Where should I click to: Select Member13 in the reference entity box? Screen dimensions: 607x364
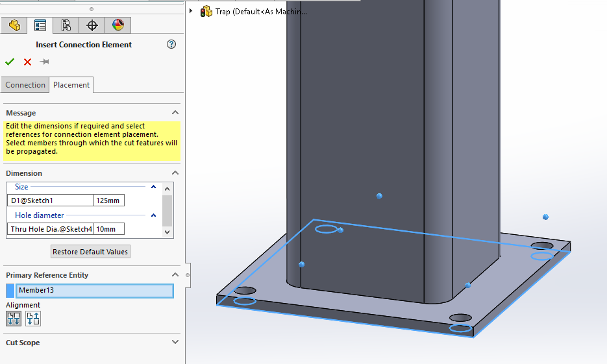[94, 291]
